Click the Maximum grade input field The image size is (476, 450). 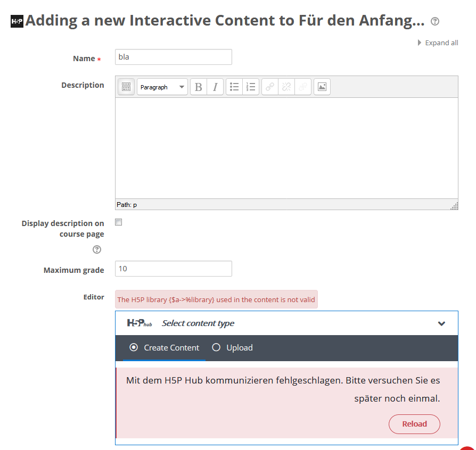[x=174, y=269]
